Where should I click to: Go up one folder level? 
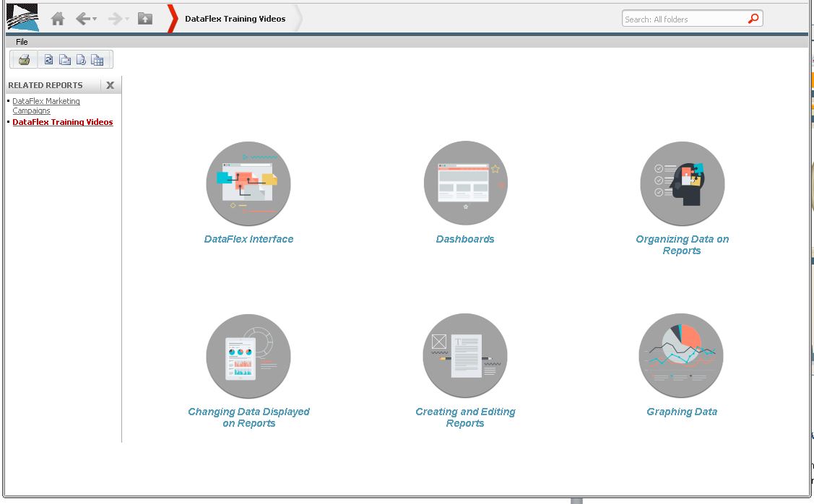click(x=145, y=19)
